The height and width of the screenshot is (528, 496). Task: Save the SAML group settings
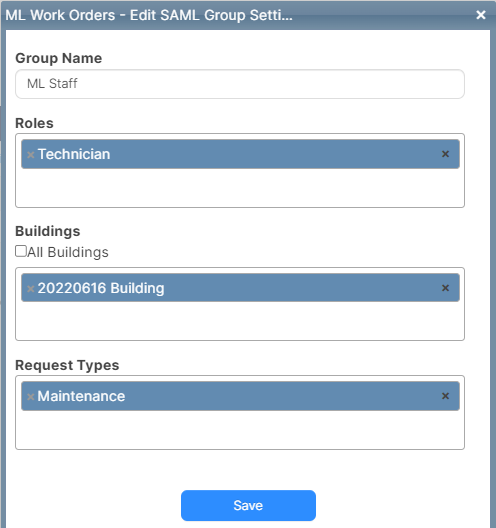(248, 505)
